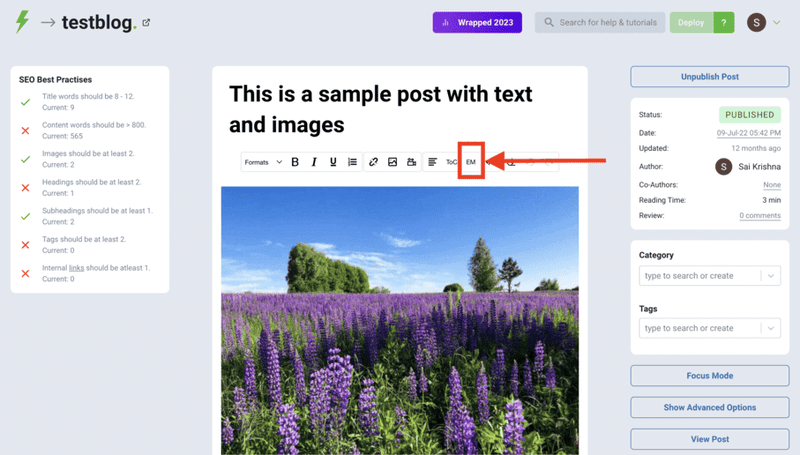Open the user account menu chevron

coord(777,23)
